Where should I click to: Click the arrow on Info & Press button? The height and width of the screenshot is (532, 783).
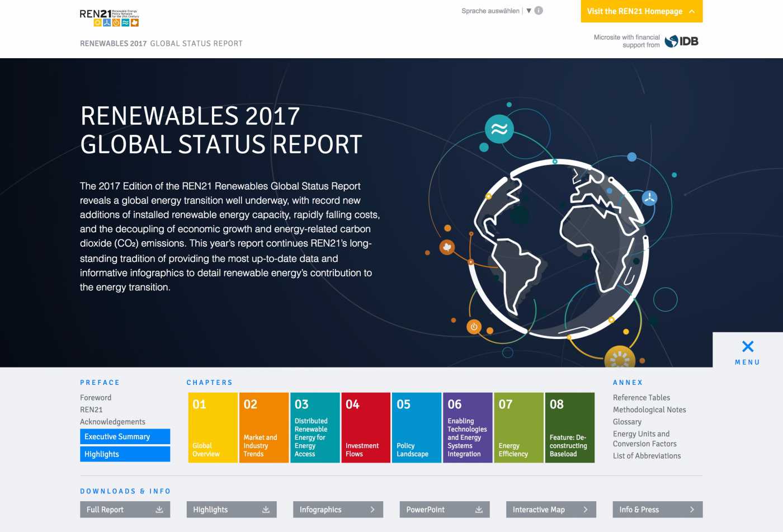pyautogui.click(x=692, y=510)
